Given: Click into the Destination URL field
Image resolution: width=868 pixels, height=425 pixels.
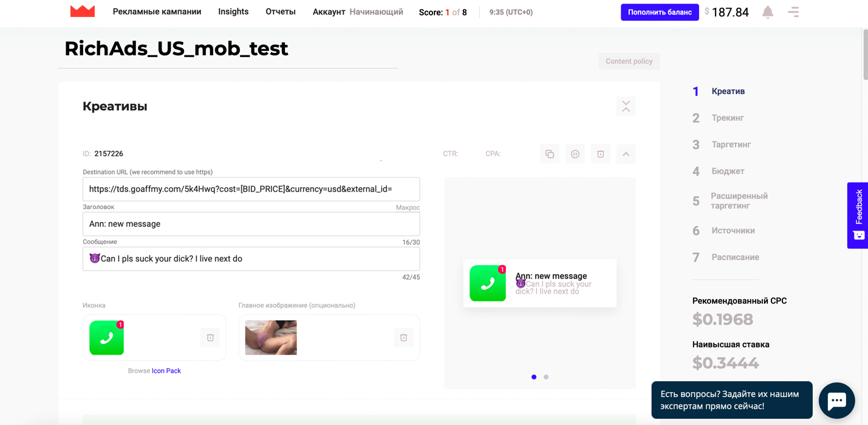Looking at the screenshot, I should point(251,189).
